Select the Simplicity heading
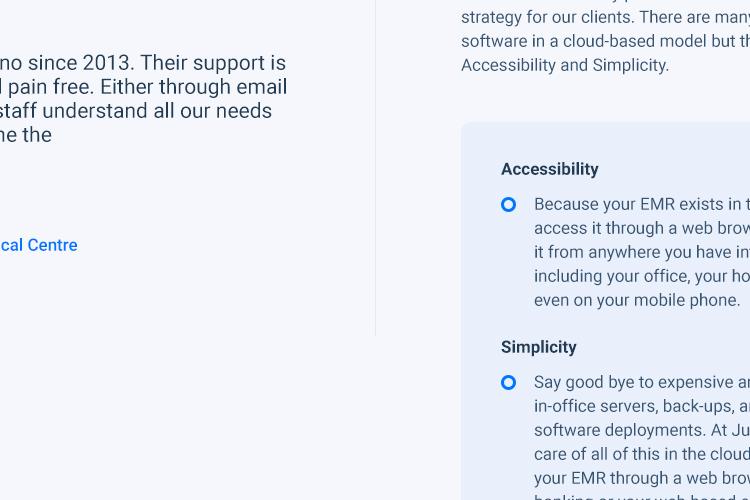 pos(539,347)
